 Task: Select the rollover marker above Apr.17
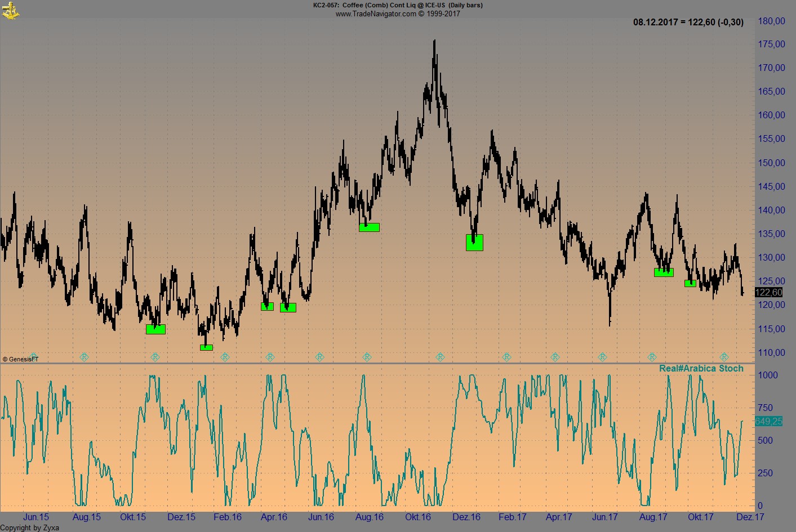555,357
